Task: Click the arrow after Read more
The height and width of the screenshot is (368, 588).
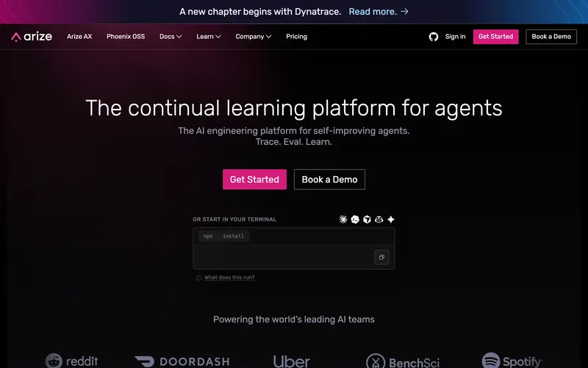Action: tap(404, 12)
